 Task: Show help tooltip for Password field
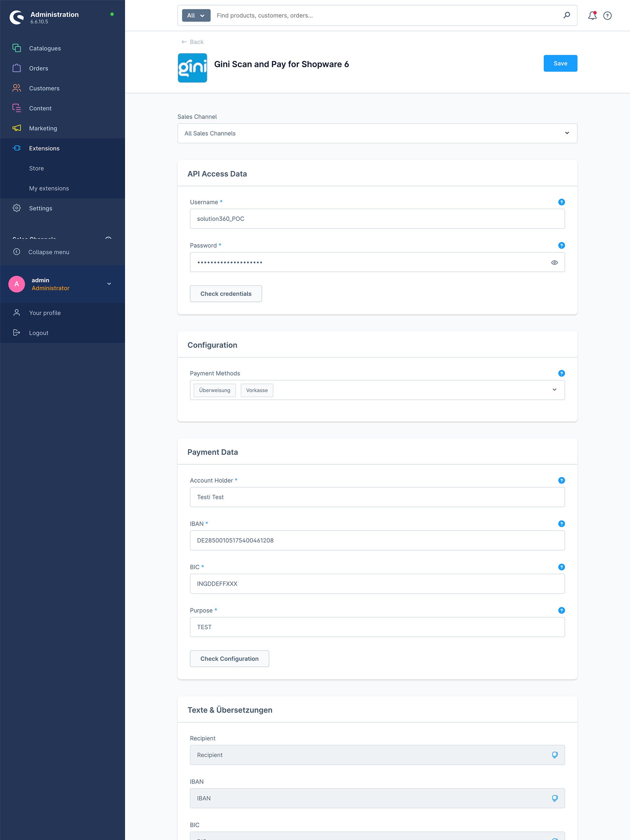561,245
